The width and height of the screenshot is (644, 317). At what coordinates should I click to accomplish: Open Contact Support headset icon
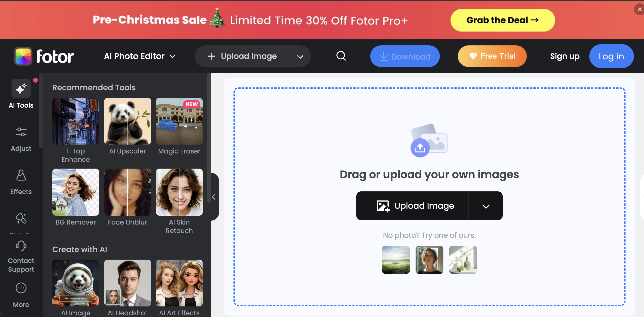pos(21,246)
